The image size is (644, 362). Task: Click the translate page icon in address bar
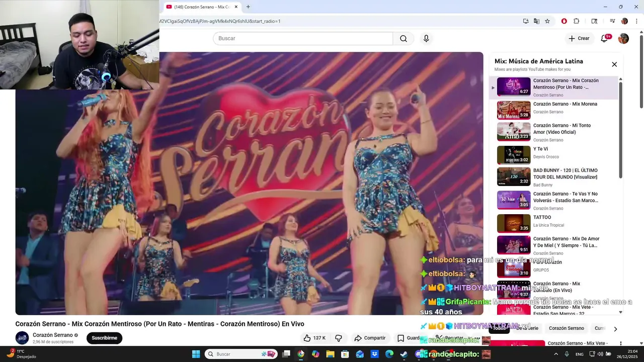point(536,21)
